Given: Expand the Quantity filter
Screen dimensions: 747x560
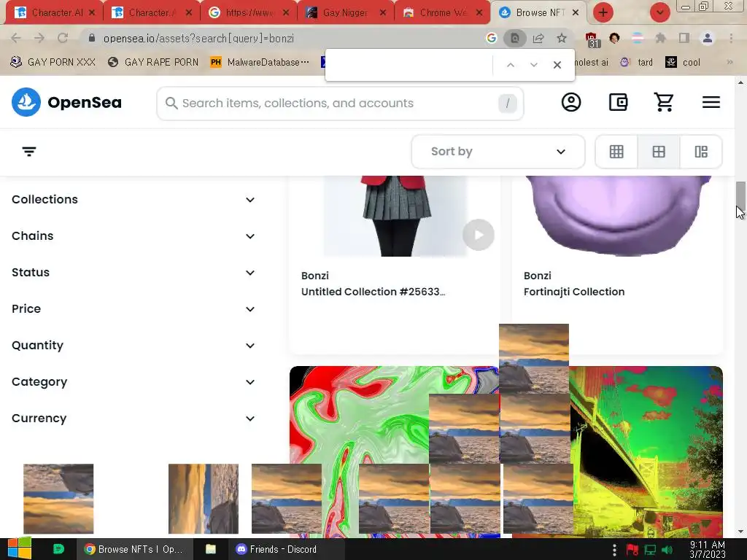Looking at the screenshot, I should point(133,345).
